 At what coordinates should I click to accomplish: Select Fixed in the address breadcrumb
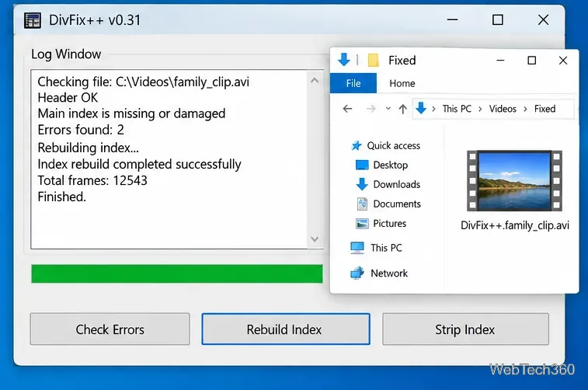pos(545,109)
